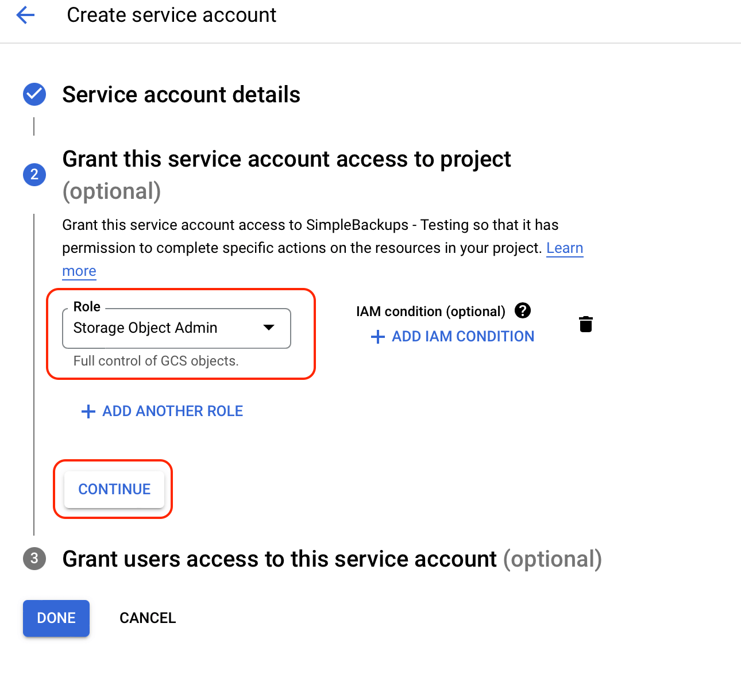Open the IAM condition help tooltip icon

point(522,310)
